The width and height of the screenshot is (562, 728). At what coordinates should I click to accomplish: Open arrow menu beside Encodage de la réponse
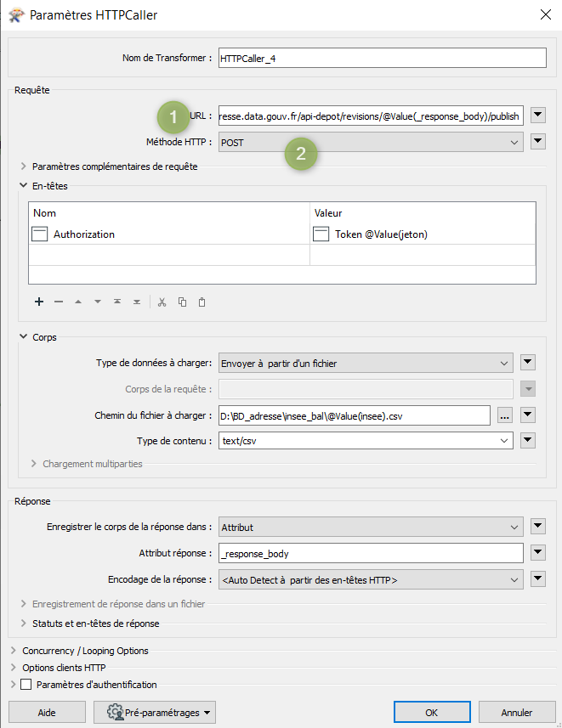(x=538, y=579)
